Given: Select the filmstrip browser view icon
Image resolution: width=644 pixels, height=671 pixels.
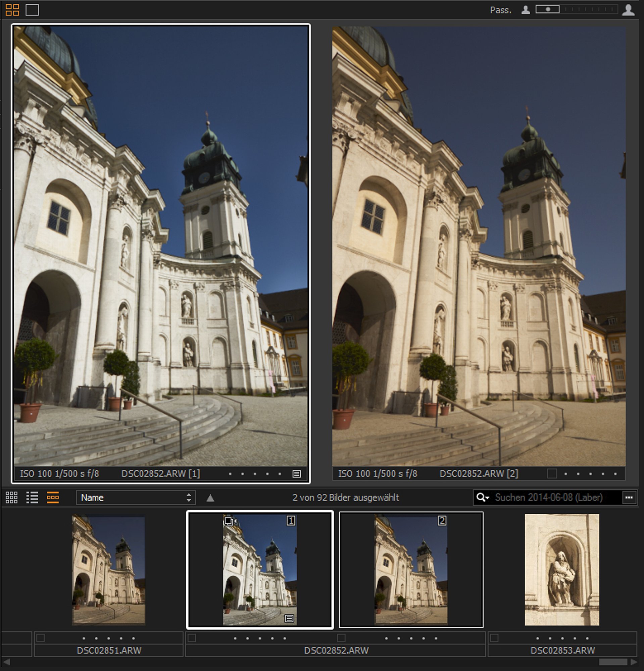Looking at the screenshot, I should pyautogui.click(x=53, y=498).
